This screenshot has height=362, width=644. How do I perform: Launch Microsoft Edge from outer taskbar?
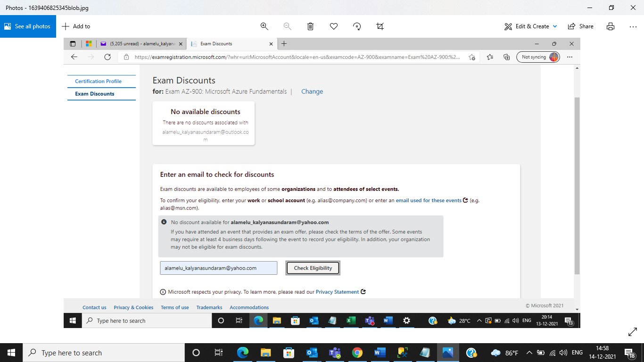(242, 353)
